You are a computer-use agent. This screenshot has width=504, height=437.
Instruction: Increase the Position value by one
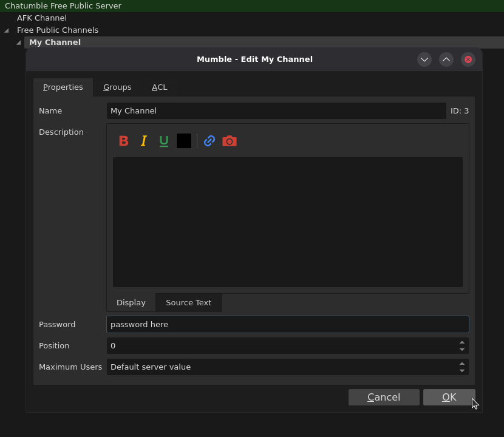tap(462, 342)
